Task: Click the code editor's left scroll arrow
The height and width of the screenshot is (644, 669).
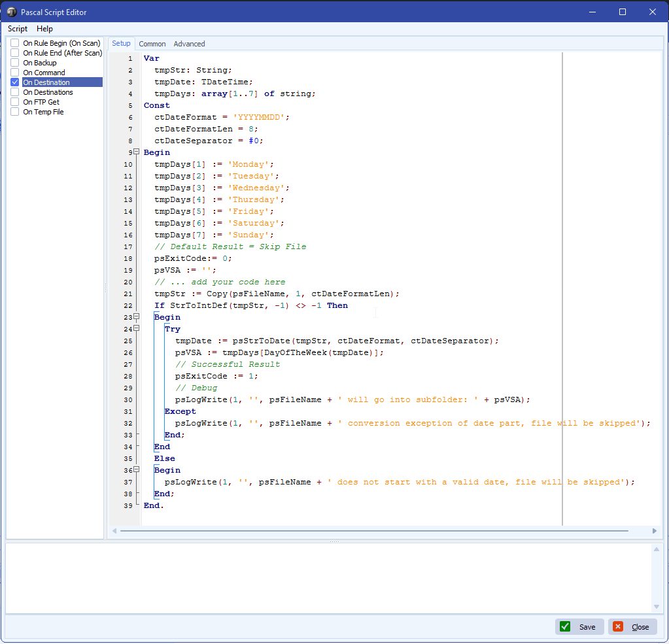Action: [115, 531]
